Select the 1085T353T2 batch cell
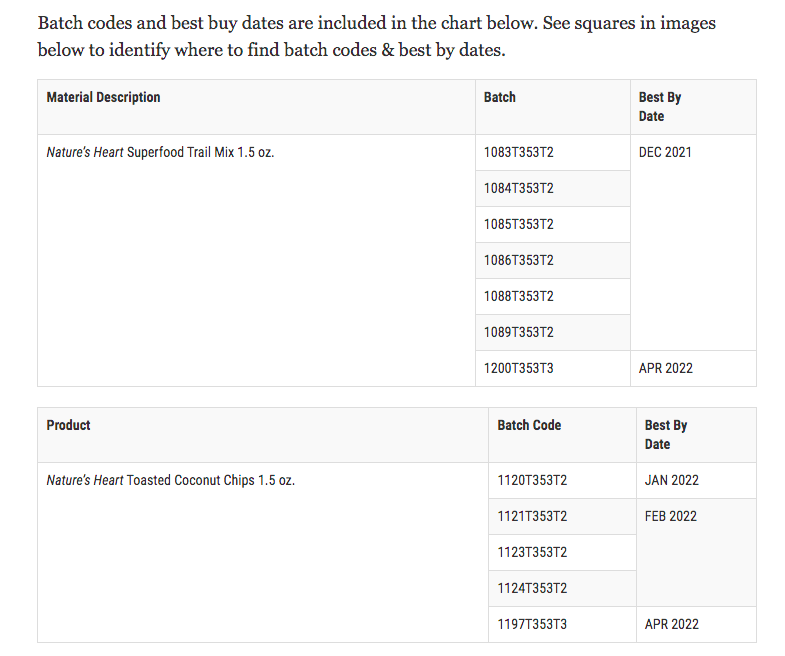This screenshot has width=785, height=656. (x=553, y=225)
